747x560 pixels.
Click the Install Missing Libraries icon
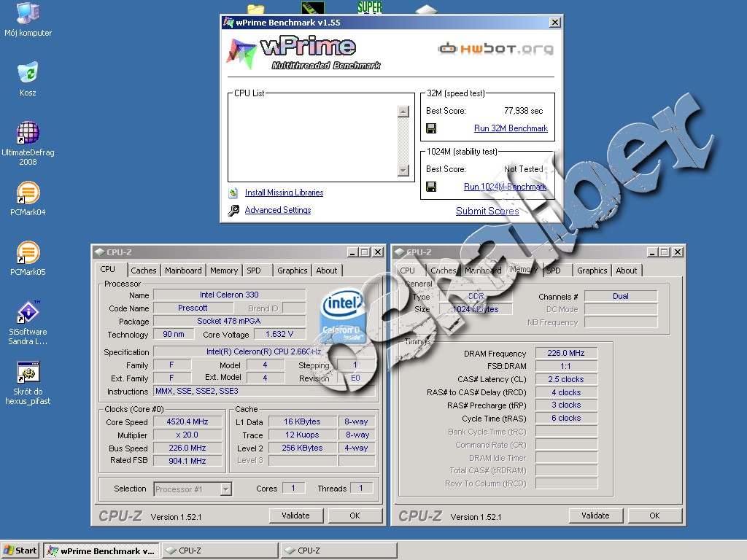pos(233,192)
